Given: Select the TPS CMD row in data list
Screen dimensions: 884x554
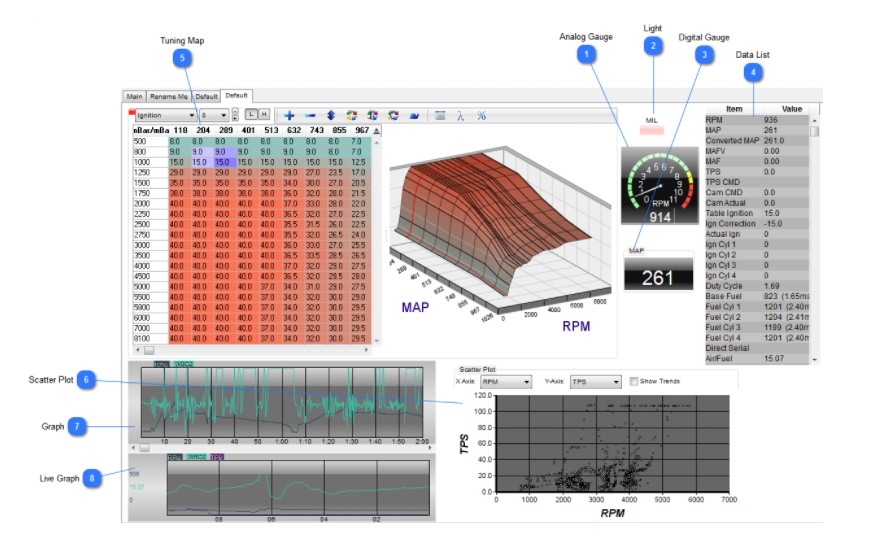Looking at the screenshot, I should click(757, 182).
